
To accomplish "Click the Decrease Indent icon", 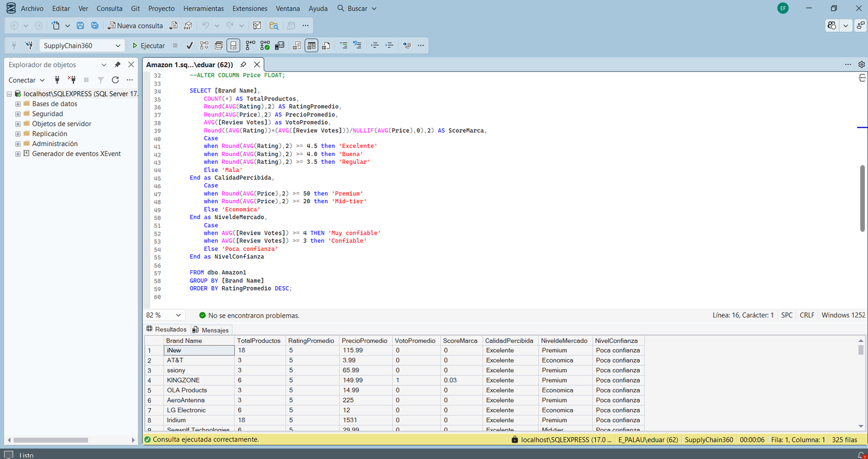I will 375,46.
